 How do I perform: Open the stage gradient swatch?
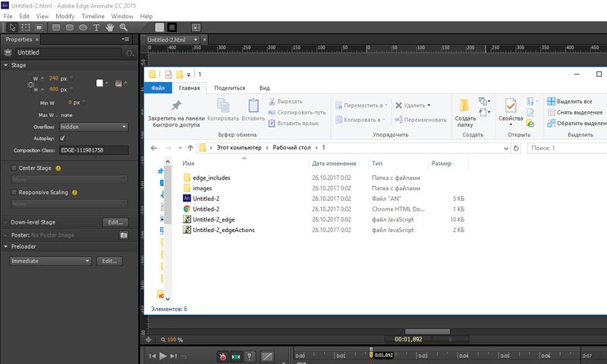coord(118,83)
